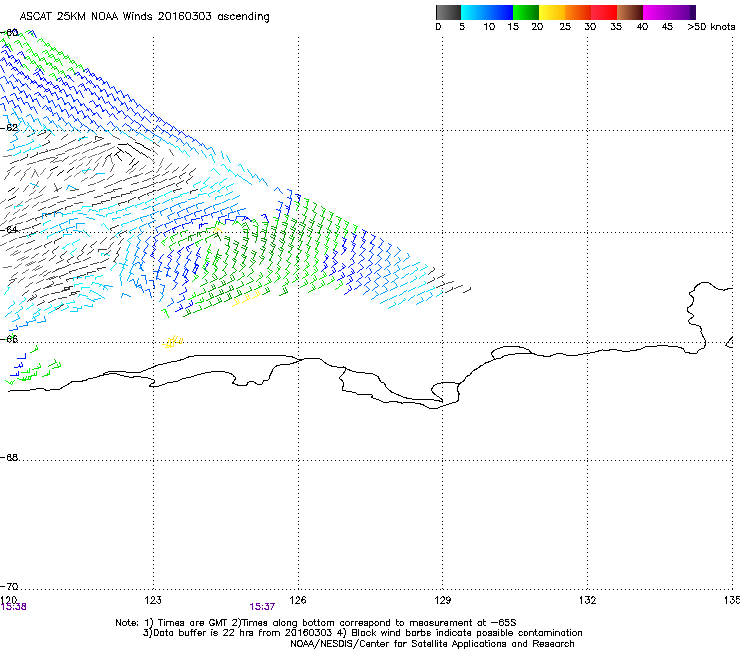Click the "NOAA/NESDIS/Center for Satellite Applications and Research" credit
Image resolution: width=740 pixels, height=650 pixels.
(432, 644)
